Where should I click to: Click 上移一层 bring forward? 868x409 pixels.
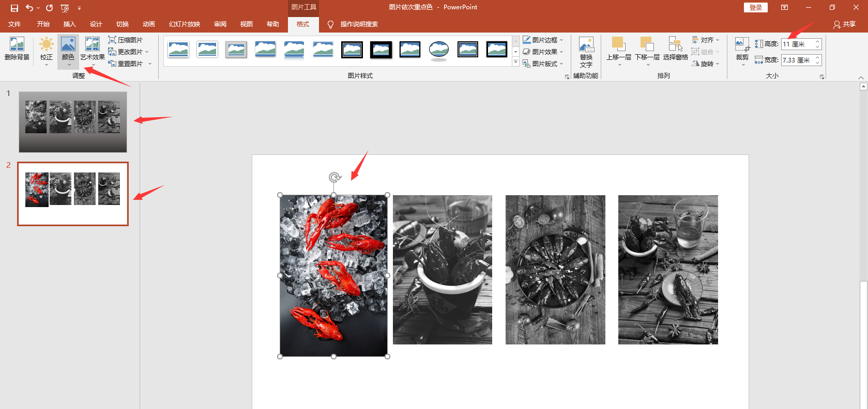[619, 51]
